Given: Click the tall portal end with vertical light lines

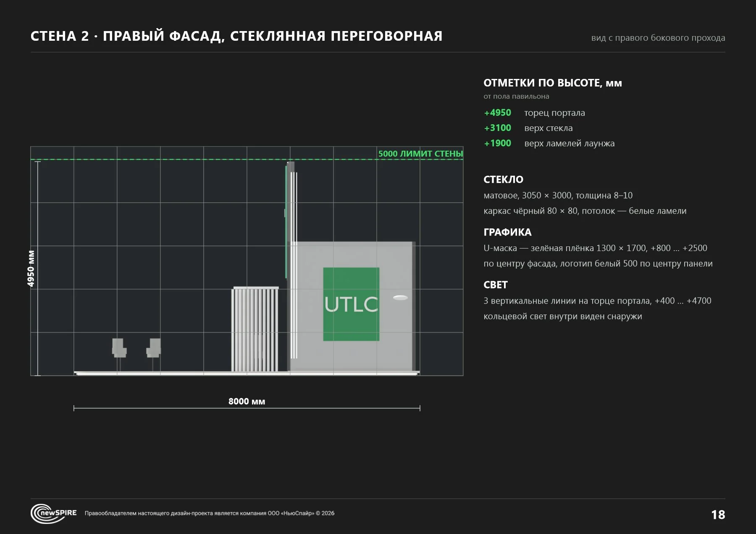Looking at the screenshot, I should click(x=291, y=266).
